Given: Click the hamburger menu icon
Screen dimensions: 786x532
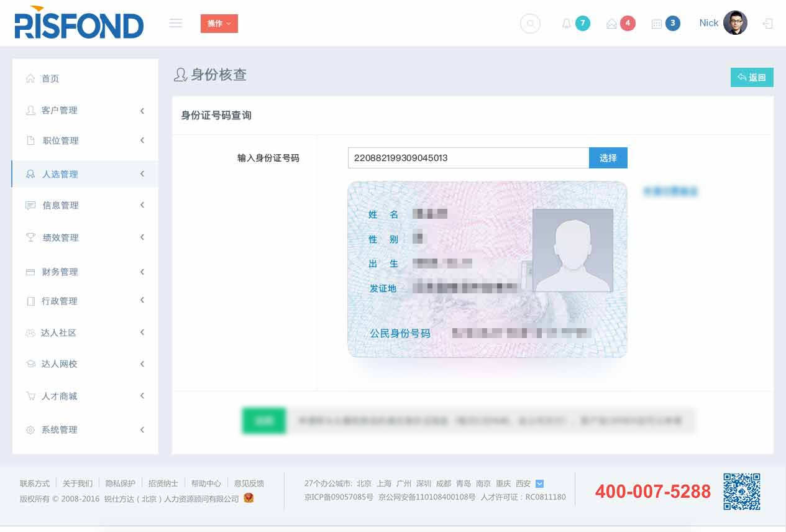Looking at the screenshot, I should click(x=176, y=23).
